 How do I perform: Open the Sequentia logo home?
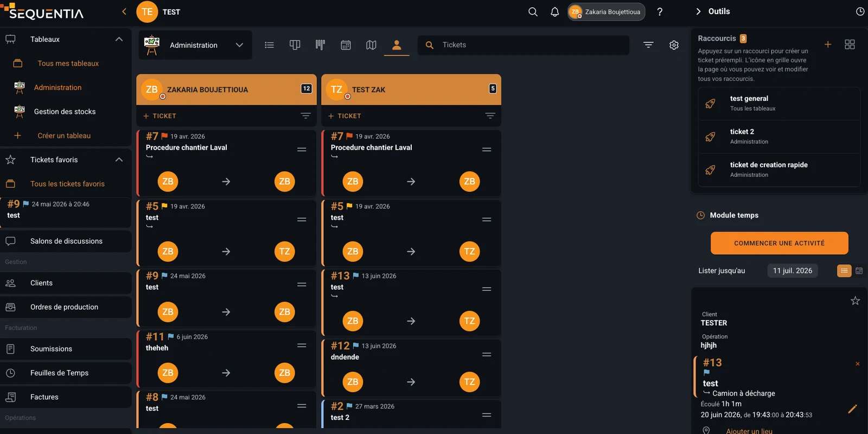coord(42,12)
